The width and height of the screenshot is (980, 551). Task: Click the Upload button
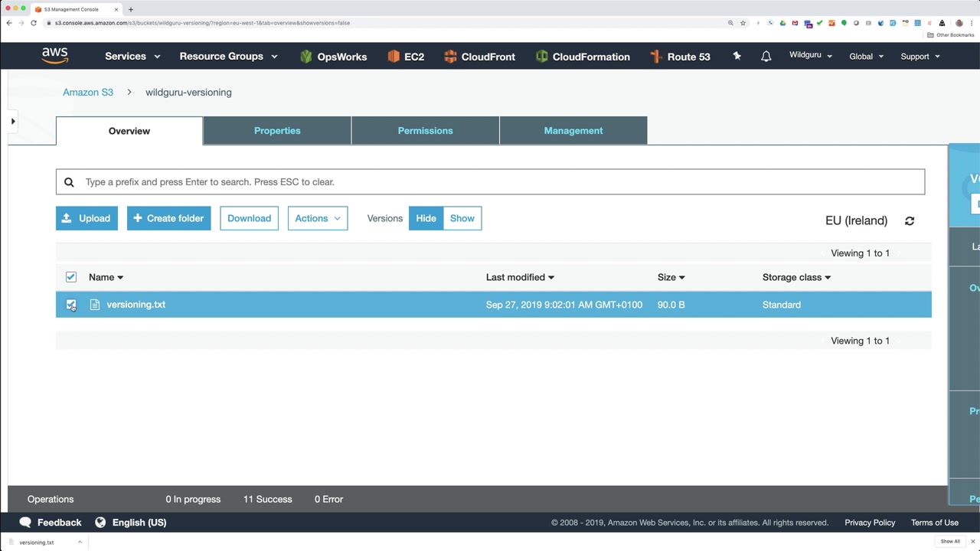coord(87,218)
